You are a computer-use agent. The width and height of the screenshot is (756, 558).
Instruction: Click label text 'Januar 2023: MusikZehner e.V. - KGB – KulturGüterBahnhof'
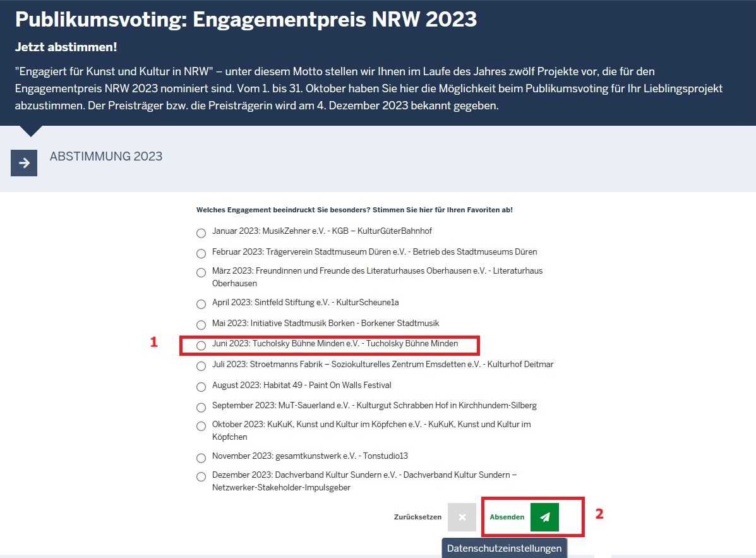click(x=322, y=231)
